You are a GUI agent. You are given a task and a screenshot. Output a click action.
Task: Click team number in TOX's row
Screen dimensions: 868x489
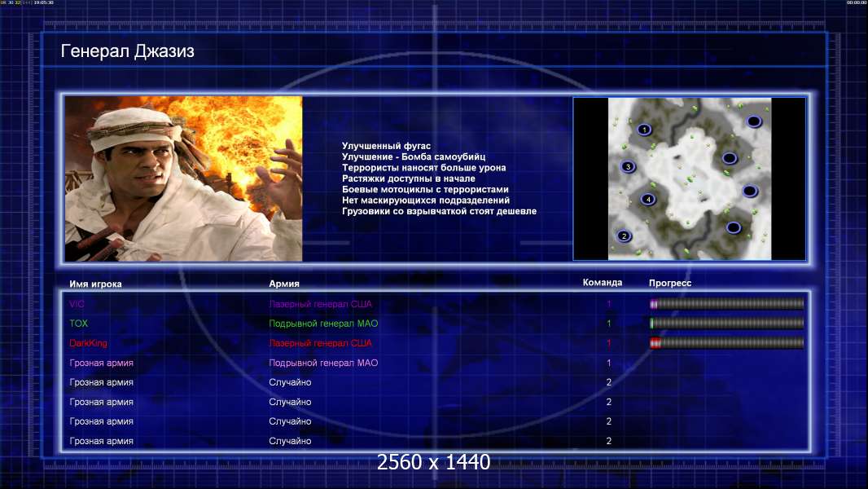pyautogui.click(x=608, y=324)
